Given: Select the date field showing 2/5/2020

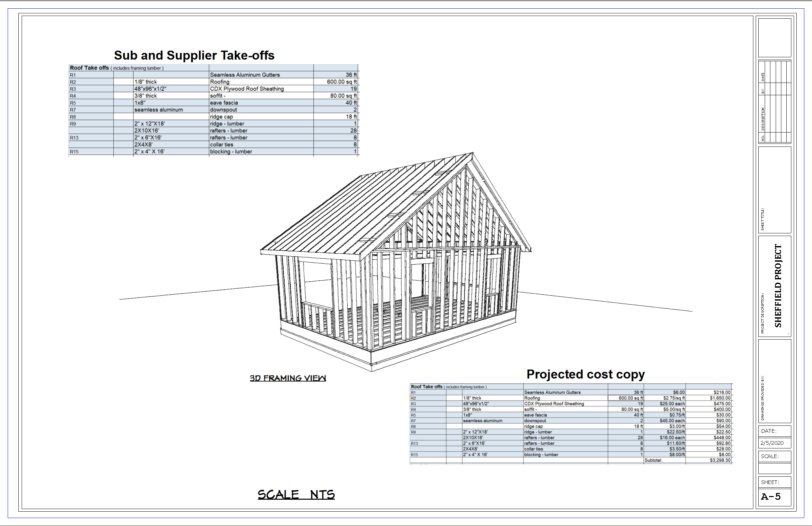Looking at the screenshot, I should pos(772,443).
